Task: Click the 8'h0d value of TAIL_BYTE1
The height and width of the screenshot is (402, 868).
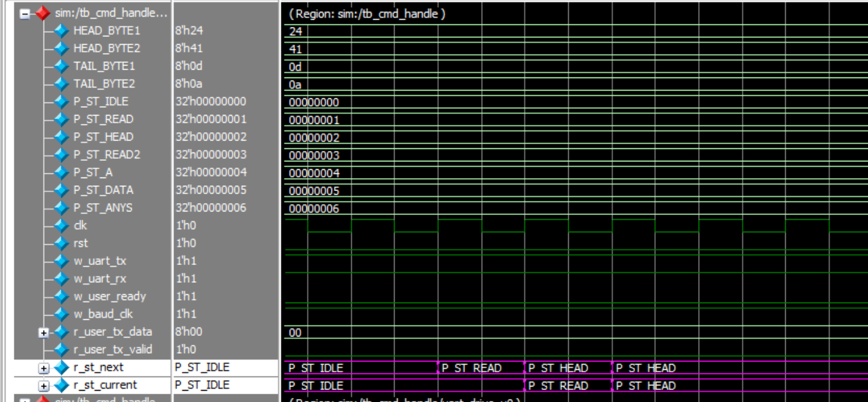Action: 189,66
